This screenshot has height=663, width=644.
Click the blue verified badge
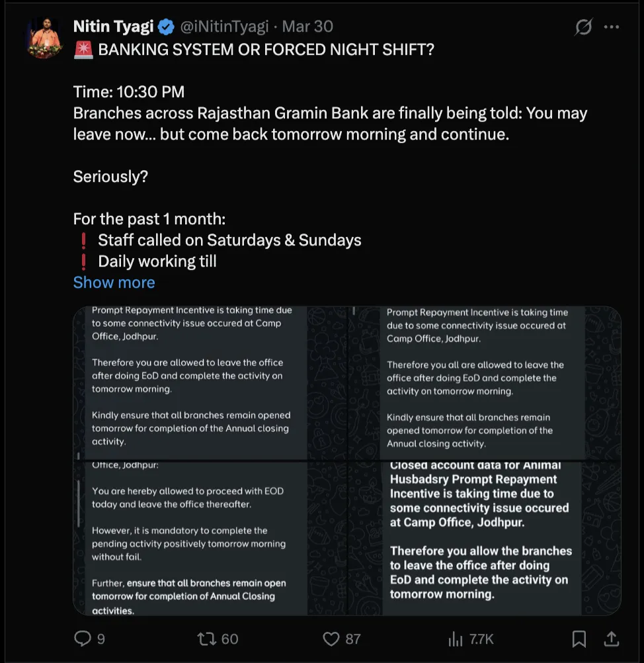166,27
